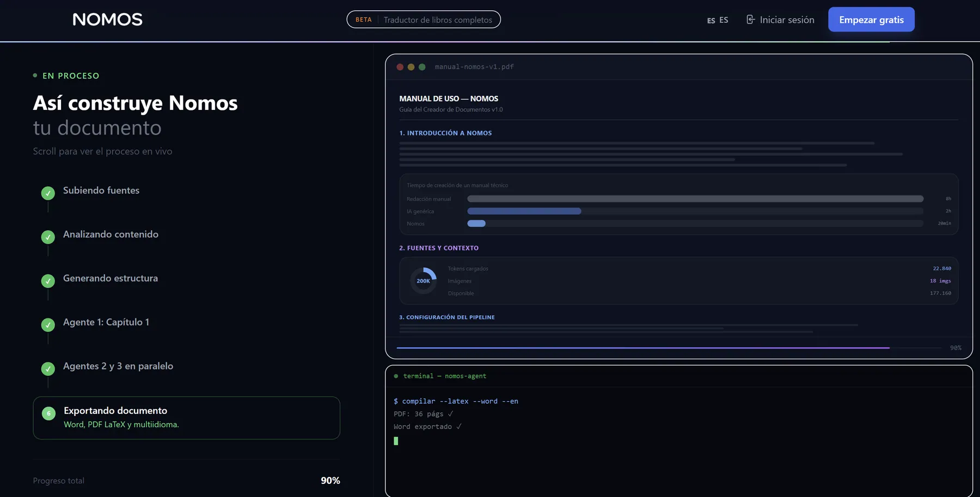Click the Nomos 20min bar
980x497 pixels.
tap(476, 223)
